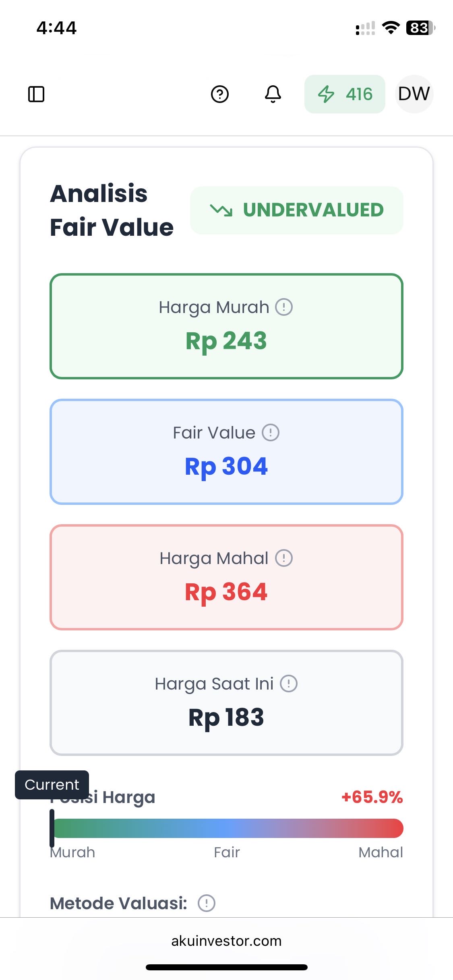Tap the Current tooltip label
The image size is (453, 980).
[52, 784]
